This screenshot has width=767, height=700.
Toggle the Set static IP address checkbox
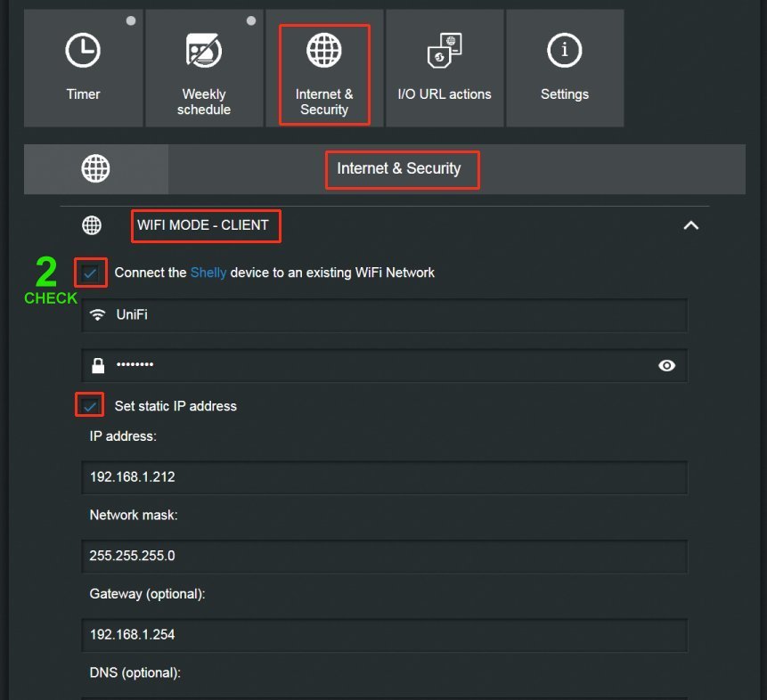pos(90,405)
